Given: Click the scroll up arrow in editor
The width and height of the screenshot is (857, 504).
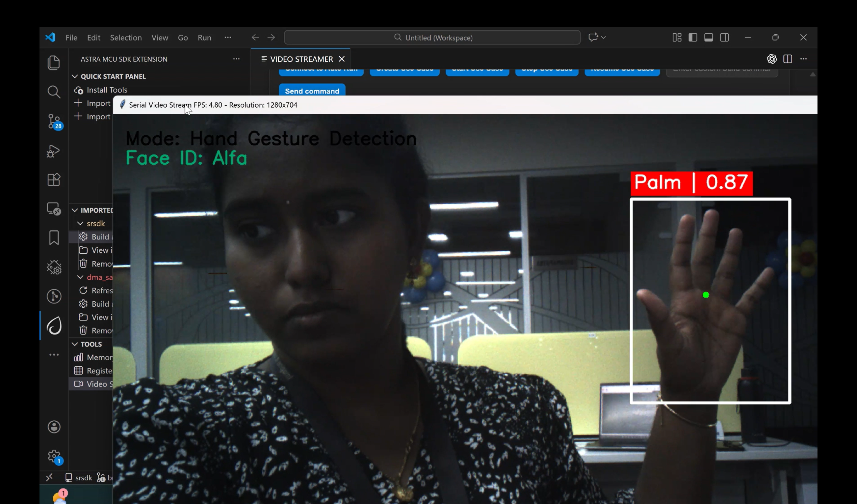Looking at the screenshot, I should click(x=813, y=75).
